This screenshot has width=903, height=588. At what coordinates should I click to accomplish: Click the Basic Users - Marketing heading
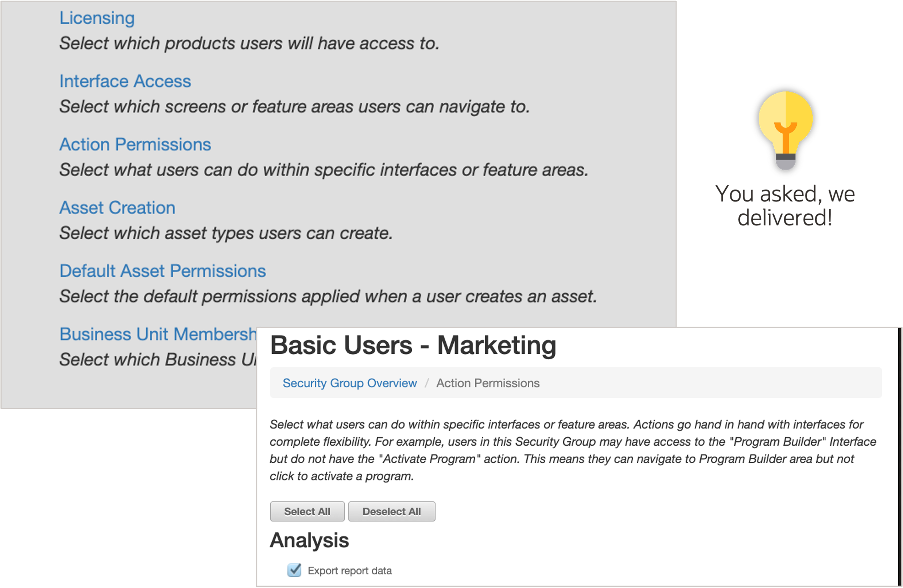tap(413, 345)
